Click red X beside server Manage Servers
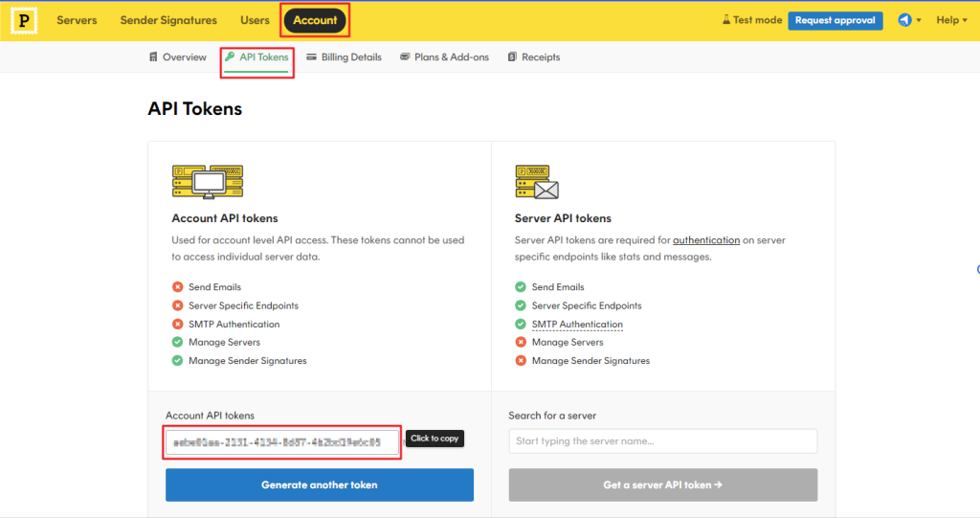Screen dimensions: 980x518 point(521,342)
